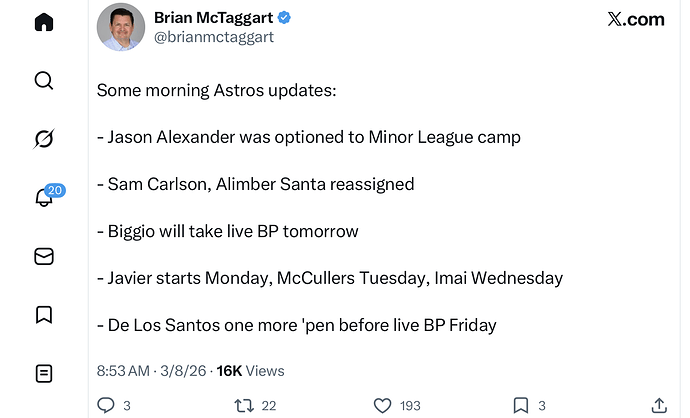The image size is (690, 418).
Task: Share the tweet
Action: pos(658,405)
